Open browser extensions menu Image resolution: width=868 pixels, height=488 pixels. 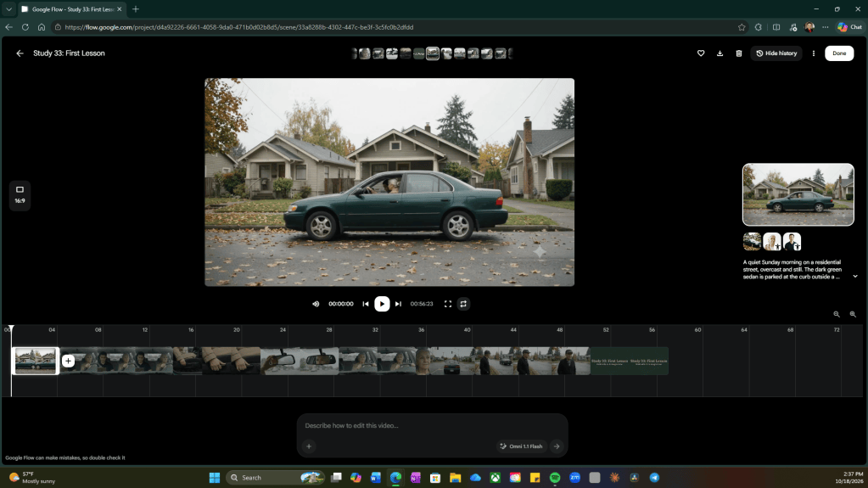click(759, 27)
